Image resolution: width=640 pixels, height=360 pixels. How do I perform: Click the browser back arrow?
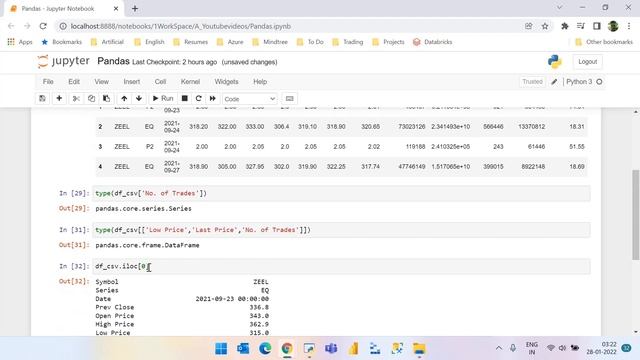point(11,26)
